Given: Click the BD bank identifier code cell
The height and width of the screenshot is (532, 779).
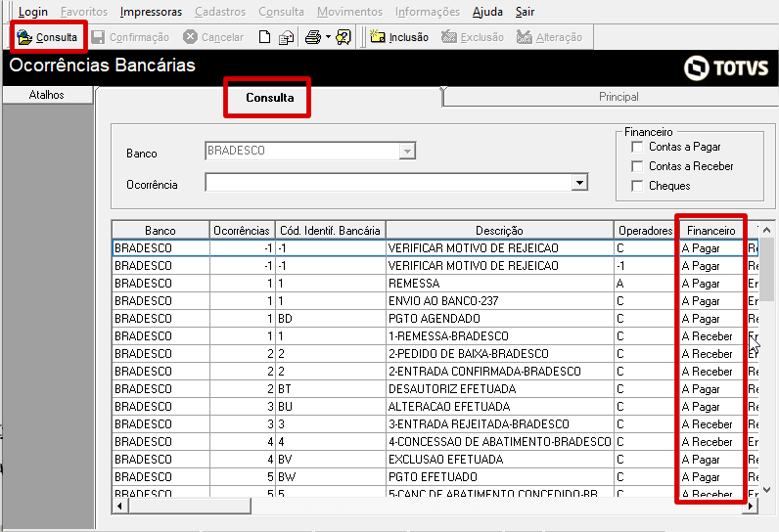Looking at the screenshot, I should [x=331, y=319].
